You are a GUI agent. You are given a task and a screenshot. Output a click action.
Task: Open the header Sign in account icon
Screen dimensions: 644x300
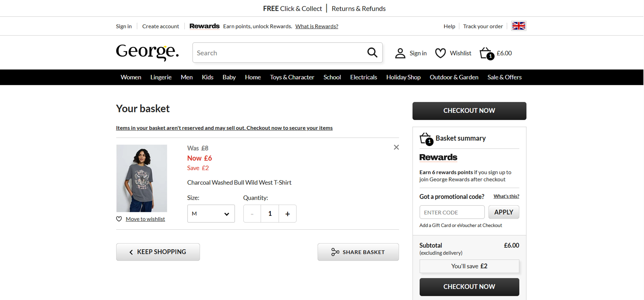(x=400, y=53)
